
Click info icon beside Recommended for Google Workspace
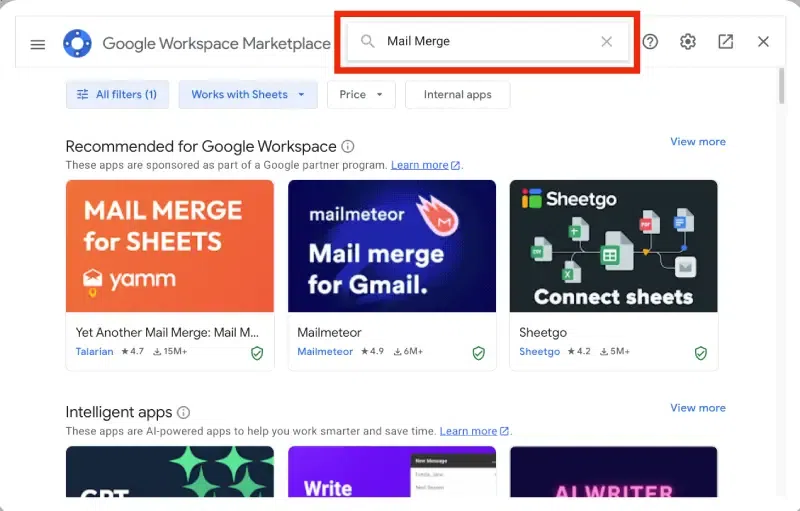(x=348, y=147)
